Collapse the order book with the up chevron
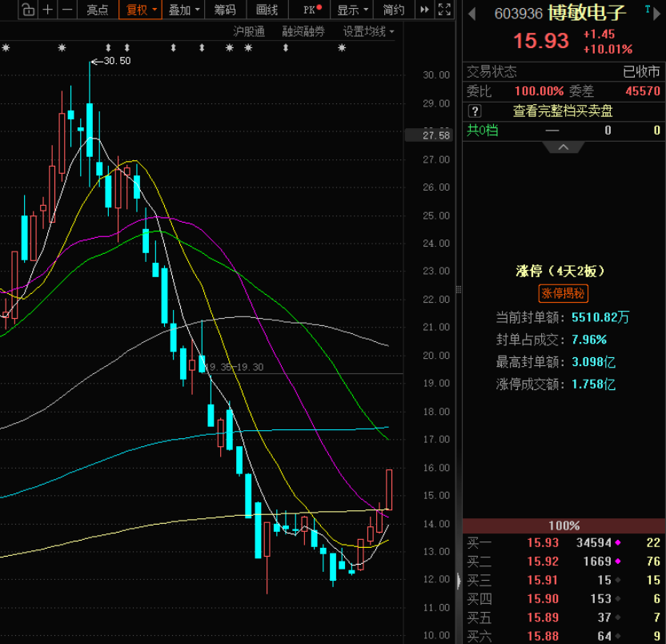Screen dimensions: 666x644 [x=564, y=147]
